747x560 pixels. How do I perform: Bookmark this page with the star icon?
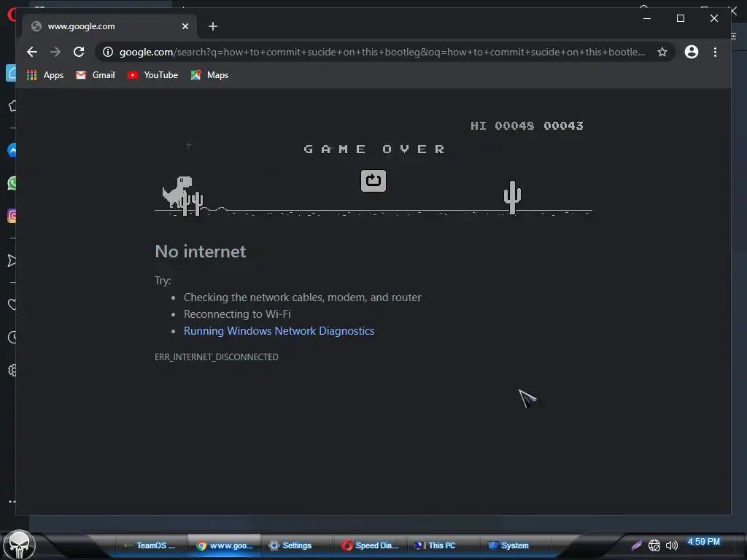point(662,52)
